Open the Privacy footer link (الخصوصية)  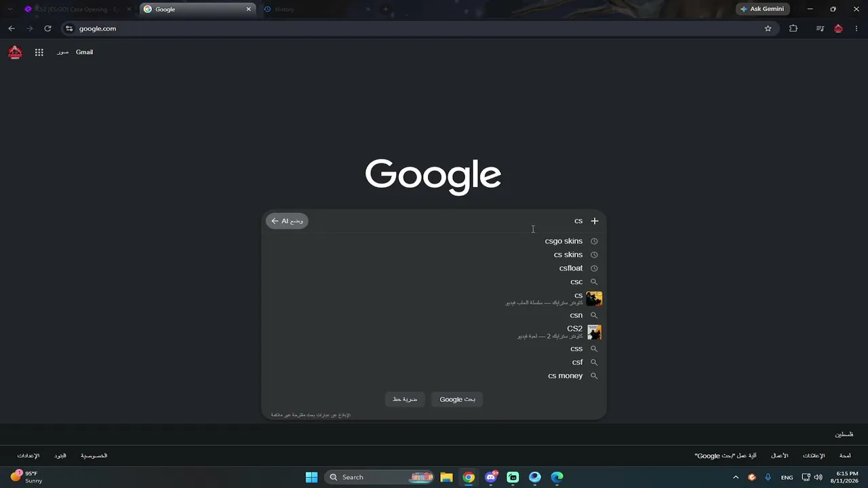tap(94, 456)
